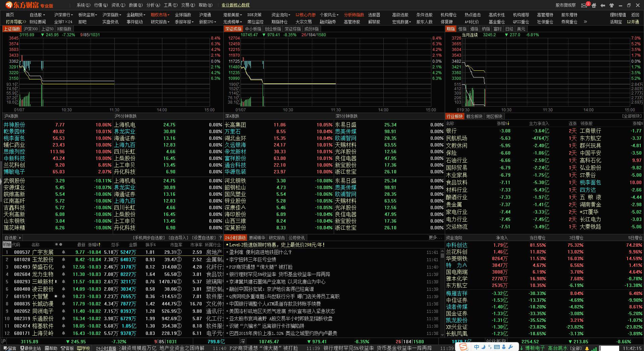The width and height of the screenshot is (644, 351).
Task: Click [设置自选股] link
Action: click(x=203, y=238)
